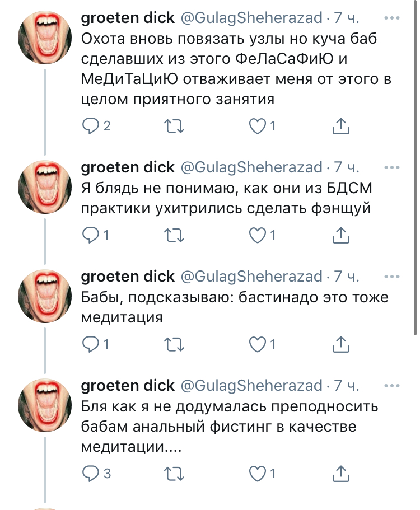Click the share icon under бастинадо tweet
The image size is (420, 510).
pyautogui.click(x=341, y=344)
